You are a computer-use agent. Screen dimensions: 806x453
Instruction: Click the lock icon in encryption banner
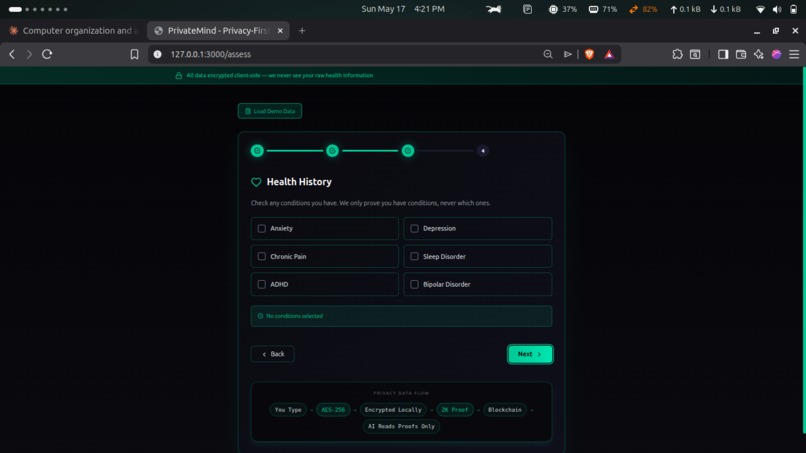178,76
